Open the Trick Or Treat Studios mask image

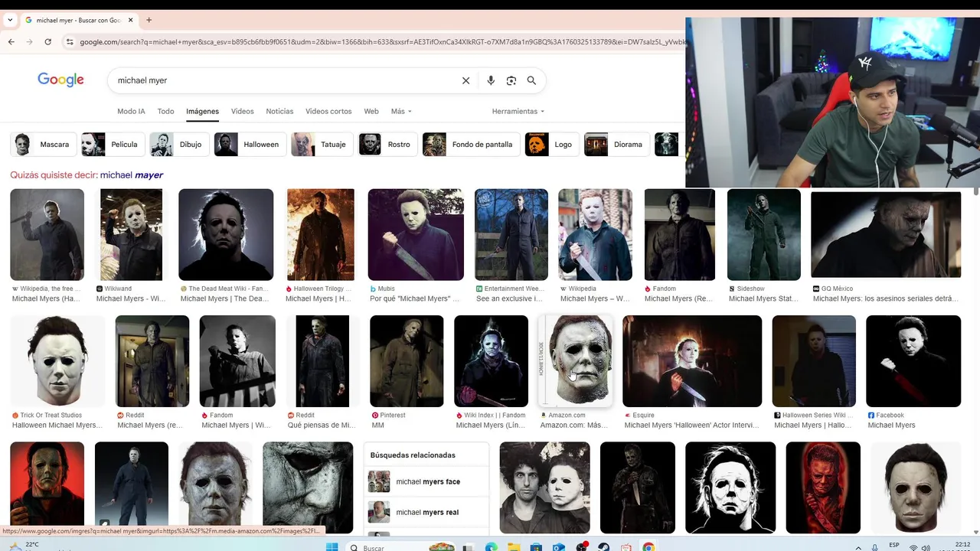57,360
